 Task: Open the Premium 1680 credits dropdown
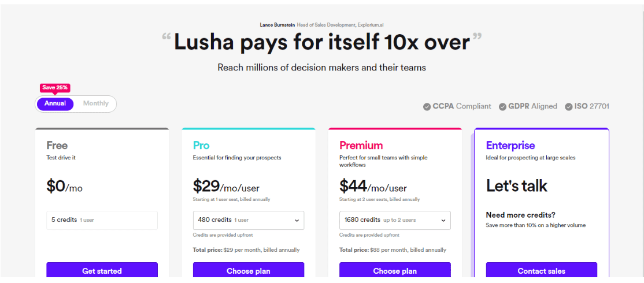coord(395,220)
